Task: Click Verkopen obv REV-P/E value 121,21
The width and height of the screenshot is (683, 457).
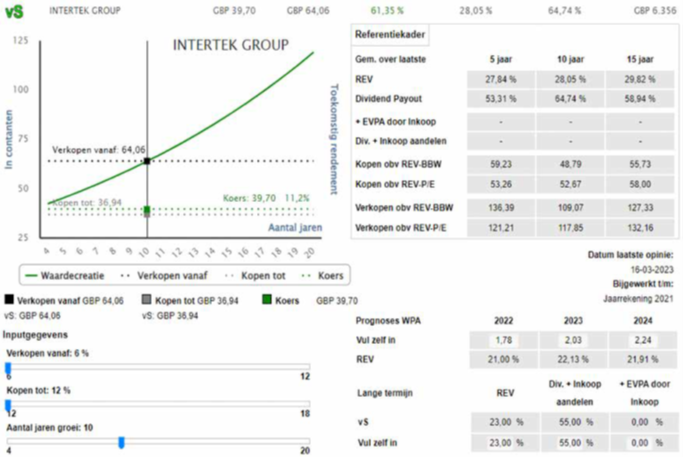Action: coord(501,228)
